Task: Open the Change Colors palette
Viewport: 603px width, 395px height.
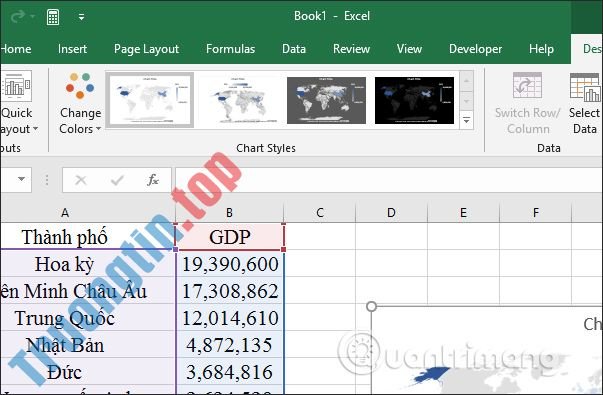Action: 80,103
